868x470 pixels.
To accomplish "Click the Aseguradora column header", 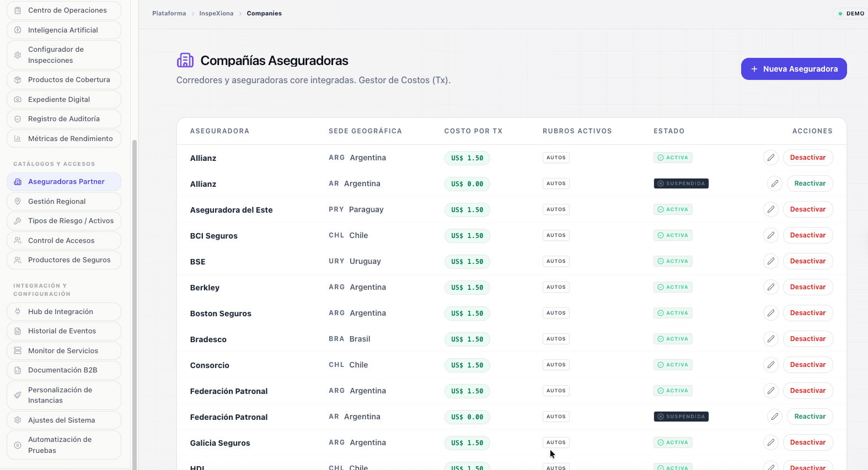I will pyautogui.click(x=219, y=131).
